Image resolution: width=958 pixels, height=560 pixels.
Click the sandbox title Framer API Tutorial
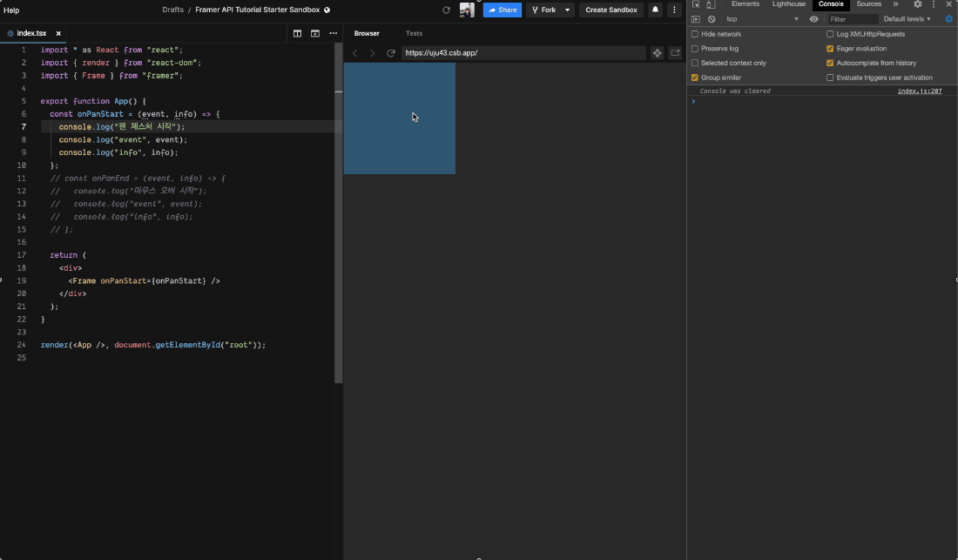(257, 10)
